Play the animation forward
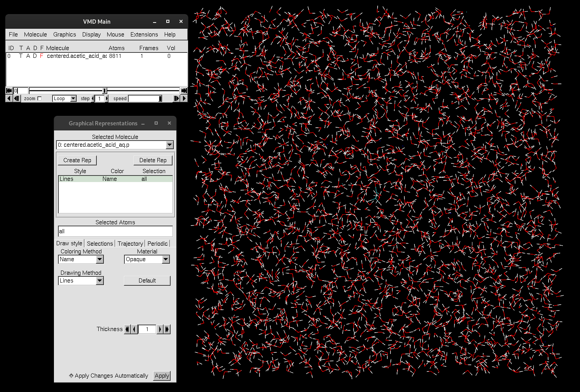Image resolution: width=580 pixels, height=392 pixels. [185, 99]
